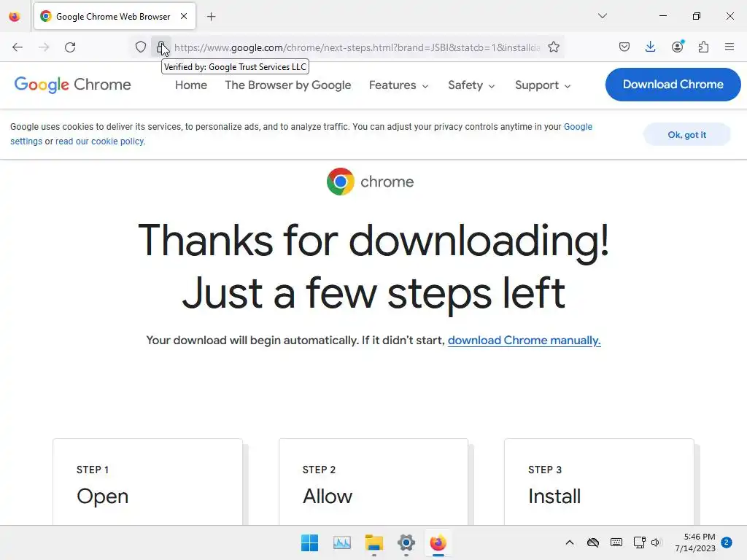Click the Download Chrome button
The width and height of the screenshot is (747, 560).
tap(673, 85)
